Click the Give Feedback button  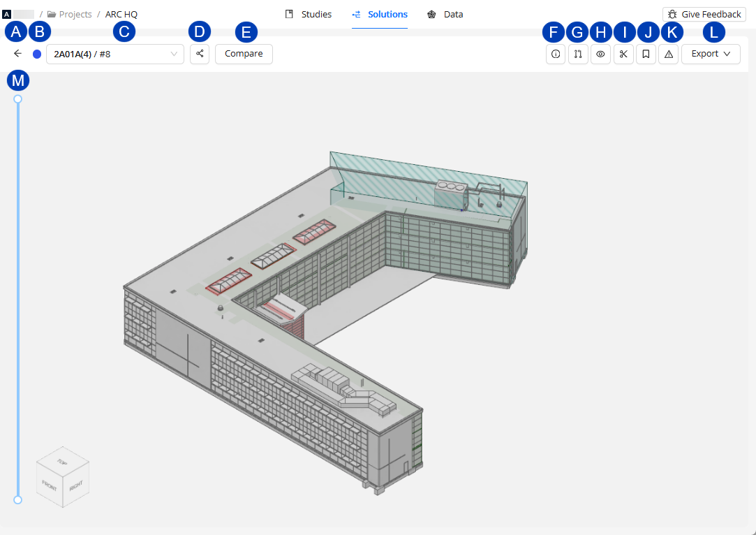click(x=704, y=15)
